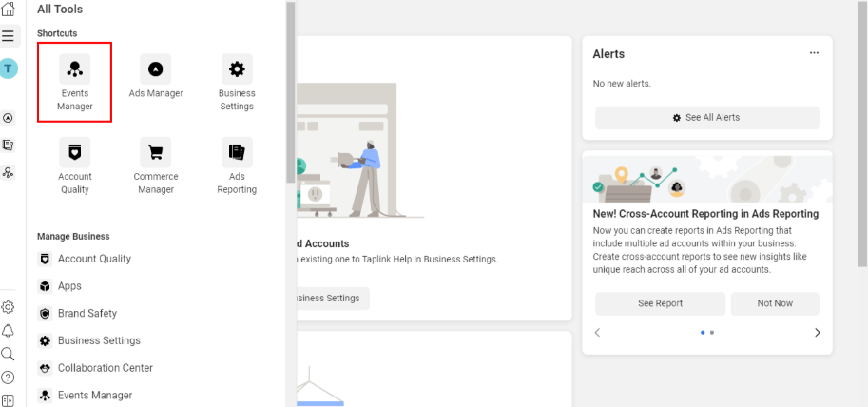Open notifications bell in left rail
Image resolution: width=868 pixels, height=407 pixels.
coord(9,330)
